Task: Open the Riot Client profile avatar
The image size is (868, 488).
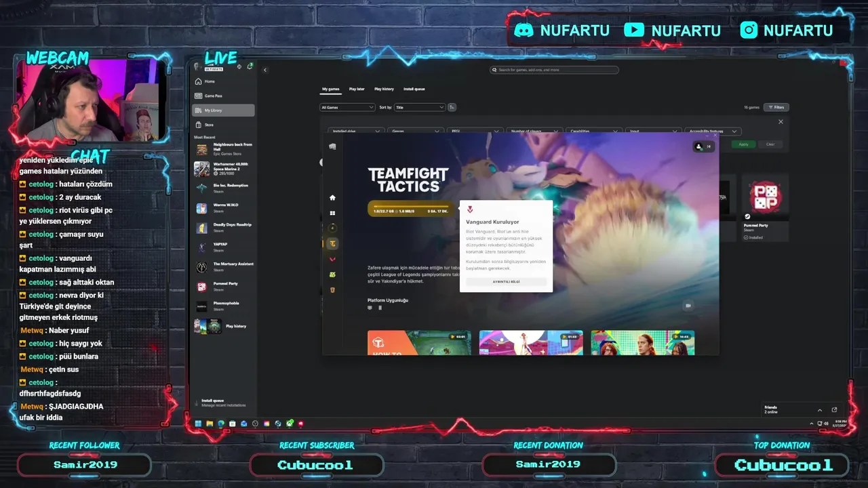Action: 698,146
